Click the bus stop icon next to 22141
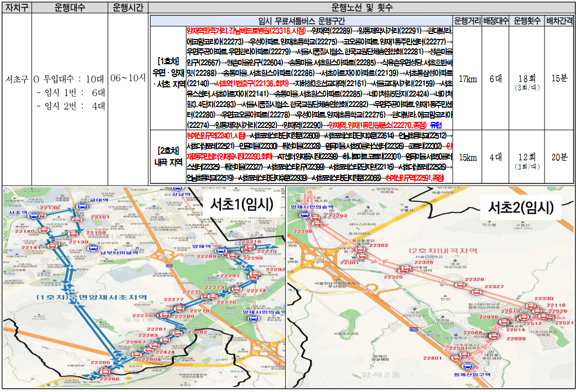Image resolution: width=578 pixels, height=392 pixels. tap(53, 245)
